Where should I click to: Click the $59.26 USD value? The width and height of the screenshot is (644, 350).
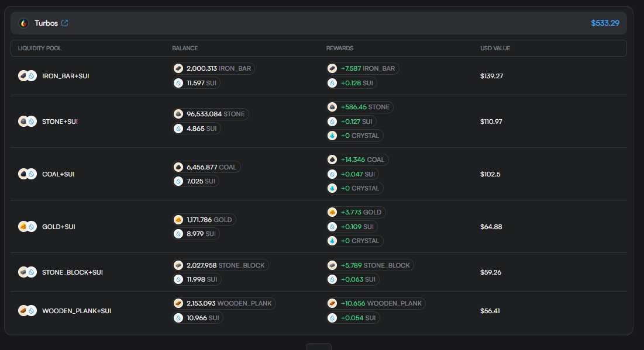pyautogui.click(x=491, y=272)
